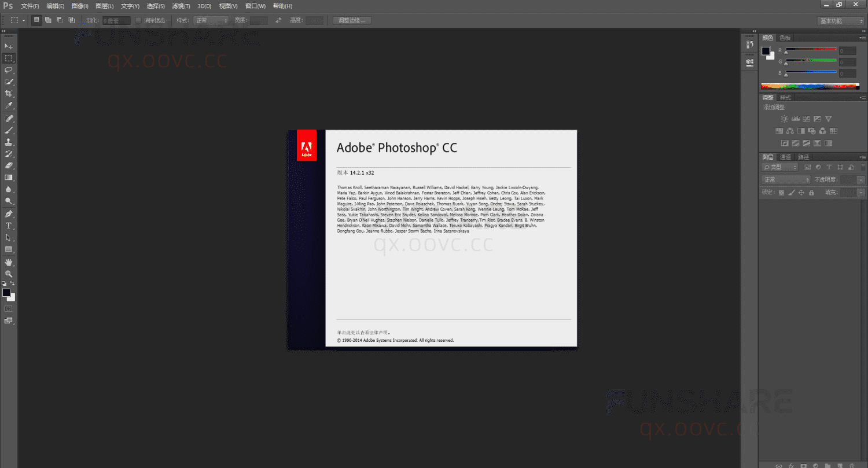The image size is (868, 468).
Task: Open the legal notice link in About dialog
Action: pyautogui.click(x=363, y=333)
